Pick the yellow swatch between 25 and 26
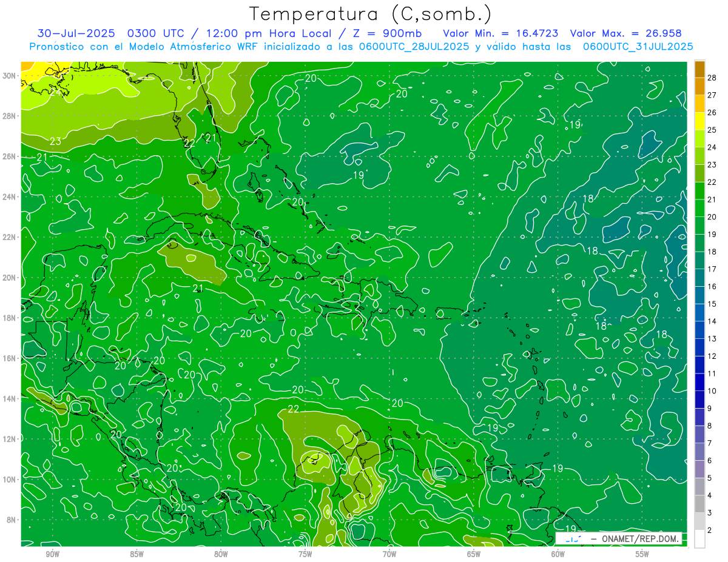Image resolution: width=728 pixels, height=562 pixels. (699, 122)
